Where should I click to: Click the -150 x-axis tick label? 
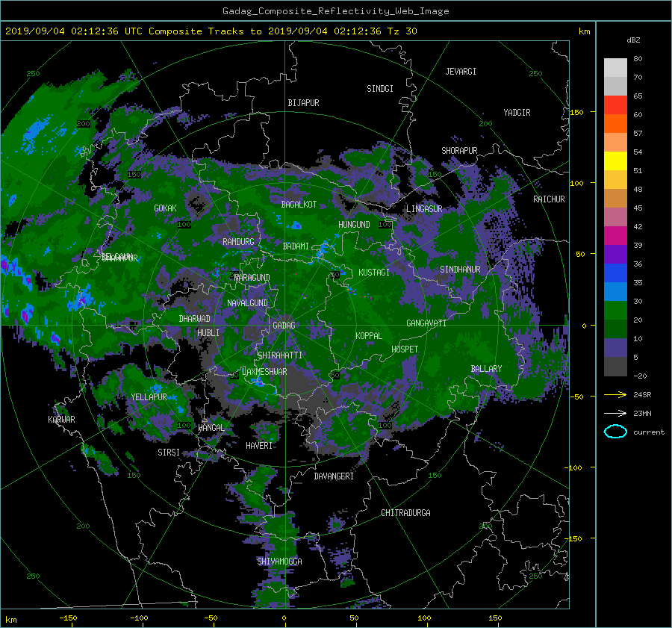[68, 618]
